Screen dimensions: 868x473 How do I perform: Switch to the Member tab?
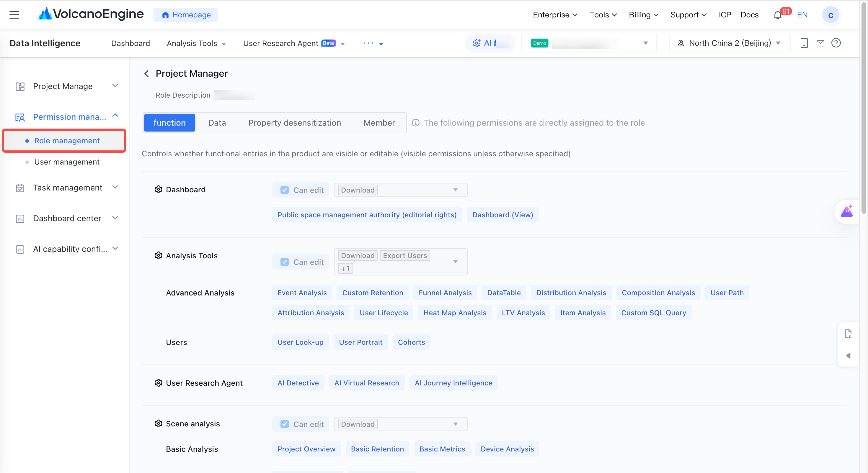coord(379,123)
